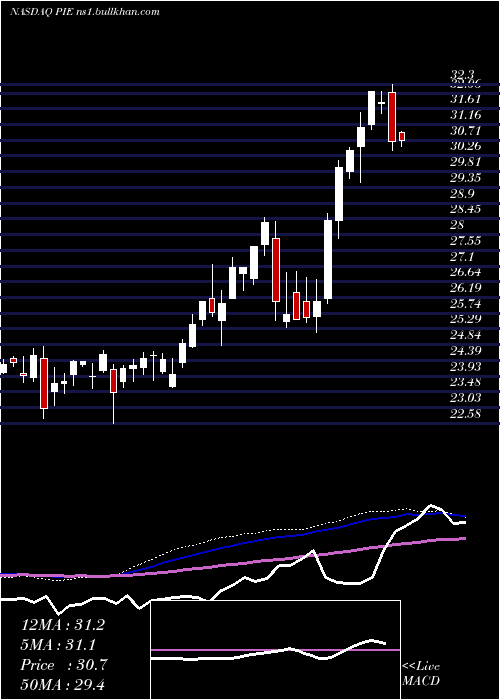Viewport: 500px width, 700px height.
Task: Click the 24.39 price axis label
Action: click(x=465, y=351)
